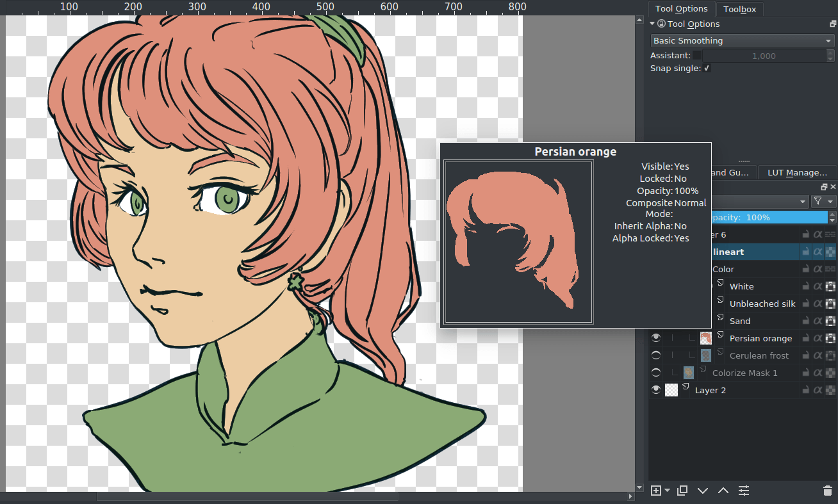The width and height of the screenshot is (838, 504).
Task: Select the Sand layer in the layers list
Action: coord(739,320)
